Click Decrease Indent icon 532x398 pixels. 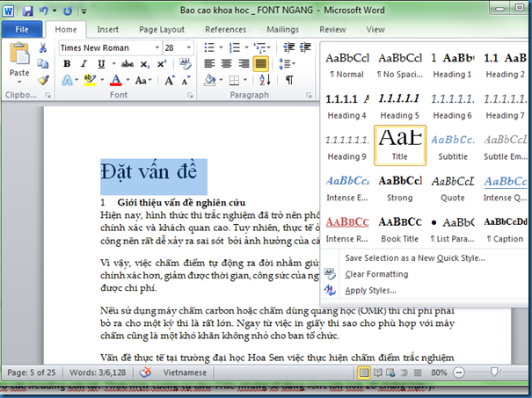[x=288, y=47]
